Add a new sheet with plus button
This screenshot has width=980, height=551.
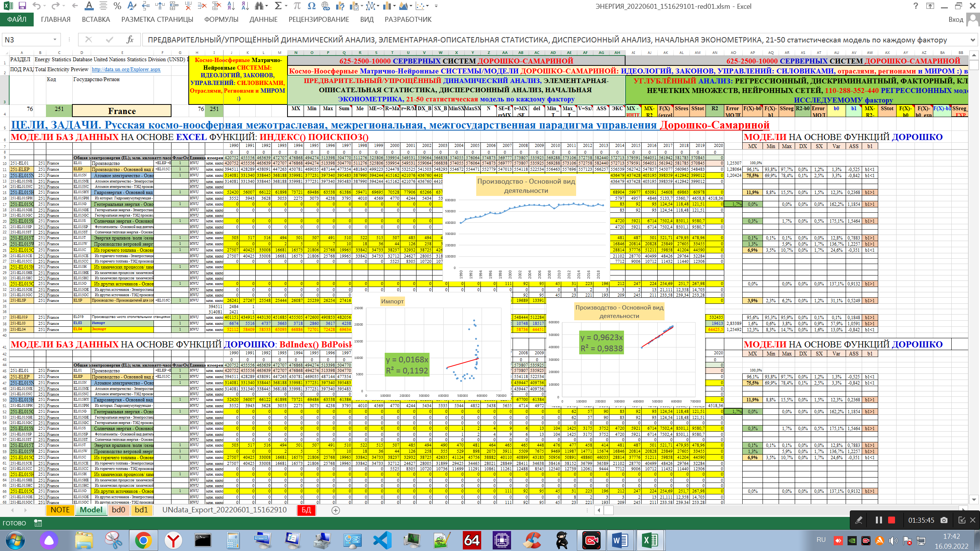(x=335, y=510)
